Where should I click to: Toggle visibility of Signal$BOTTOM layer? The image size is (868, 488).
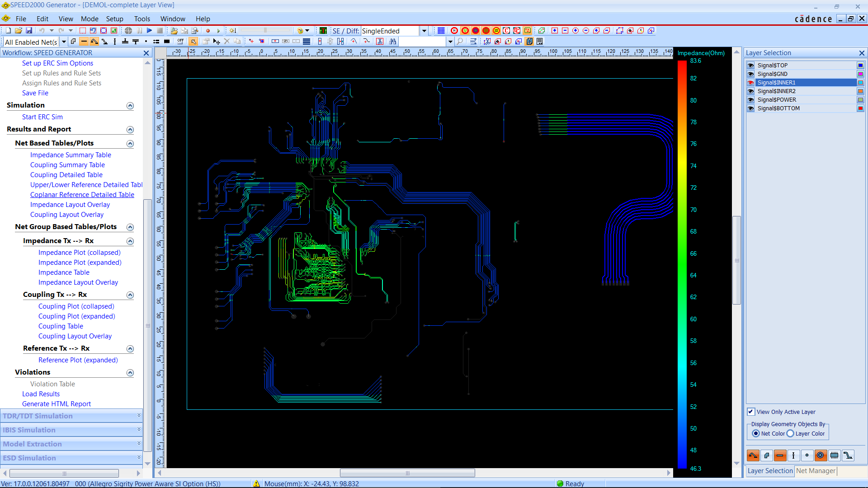click(751, 108)
